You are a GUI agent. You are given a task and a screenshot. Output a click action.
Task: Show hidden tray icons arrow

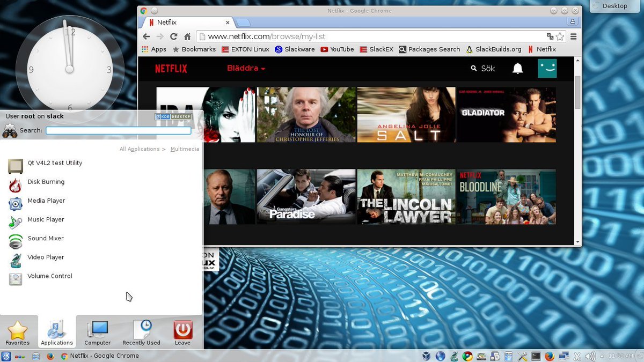click(602, 356)
